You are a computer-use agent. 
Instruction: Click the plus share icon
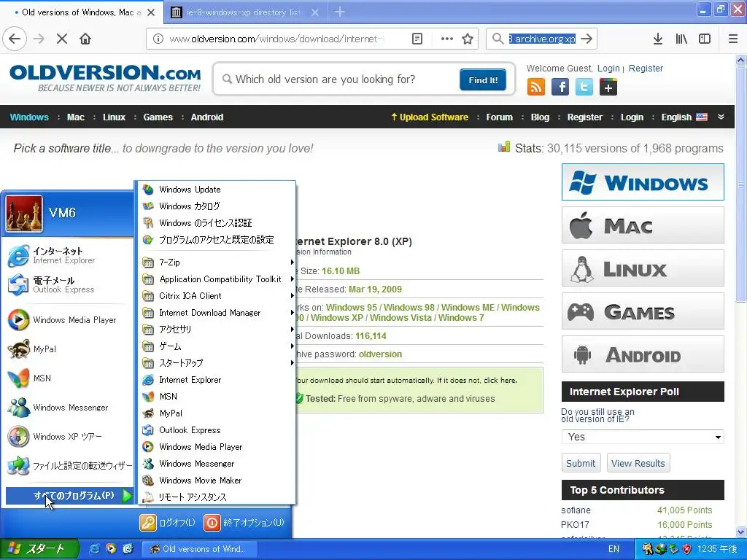(608, 87)
